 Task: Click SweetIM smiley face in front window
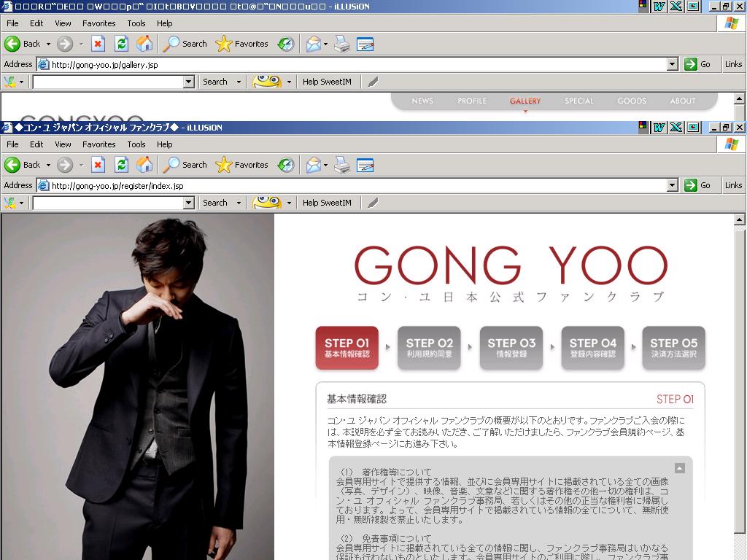coord(267,203)
